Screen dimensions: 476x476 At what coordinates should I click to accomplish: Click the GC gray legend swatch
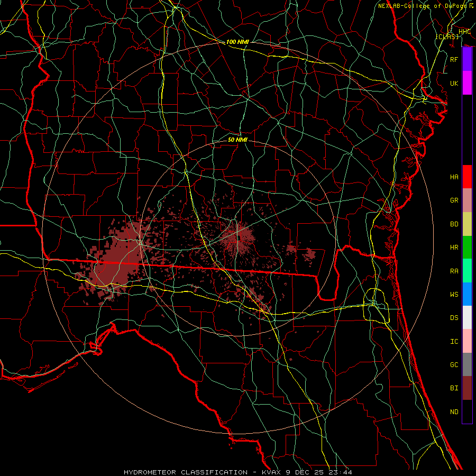tap(467, 364)
